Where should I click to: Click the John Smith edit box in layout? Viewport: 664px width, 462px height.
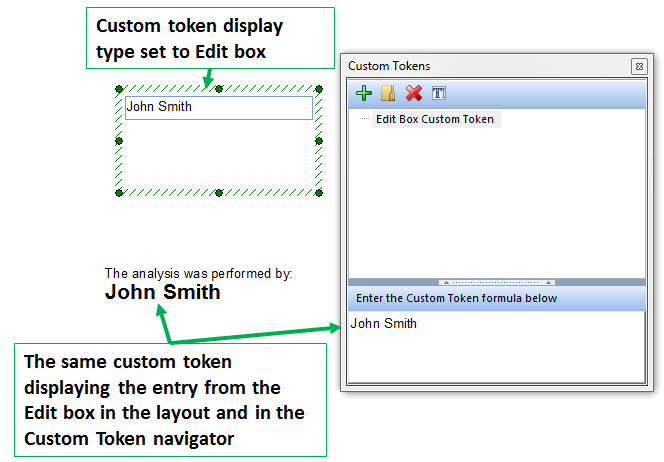(x=218, y=108)
